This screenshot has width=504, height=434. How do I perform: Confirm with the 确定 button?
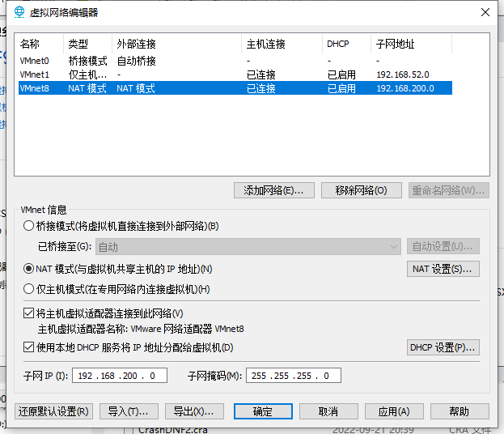[263, 411]
